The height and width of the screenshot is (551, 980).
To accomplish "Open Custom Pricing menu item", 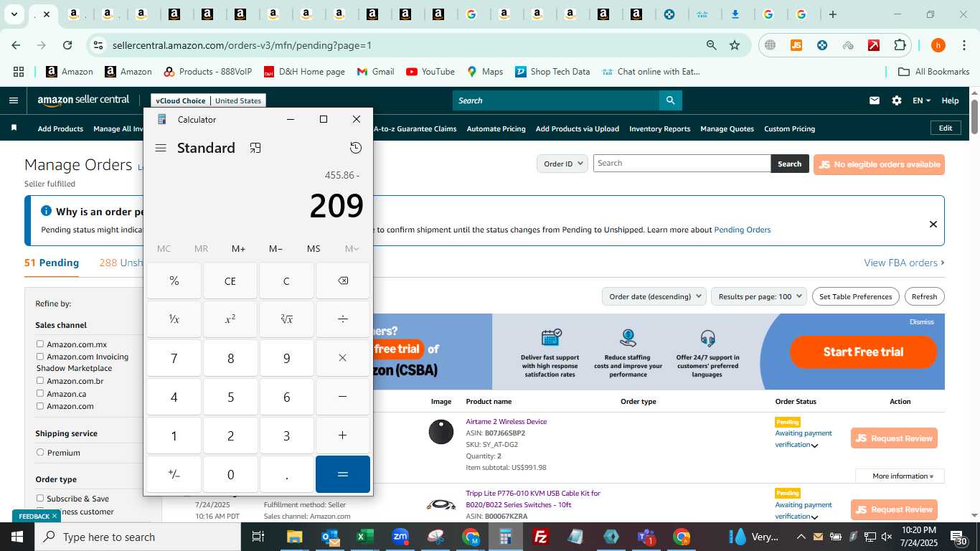I will tap(789, 128).
